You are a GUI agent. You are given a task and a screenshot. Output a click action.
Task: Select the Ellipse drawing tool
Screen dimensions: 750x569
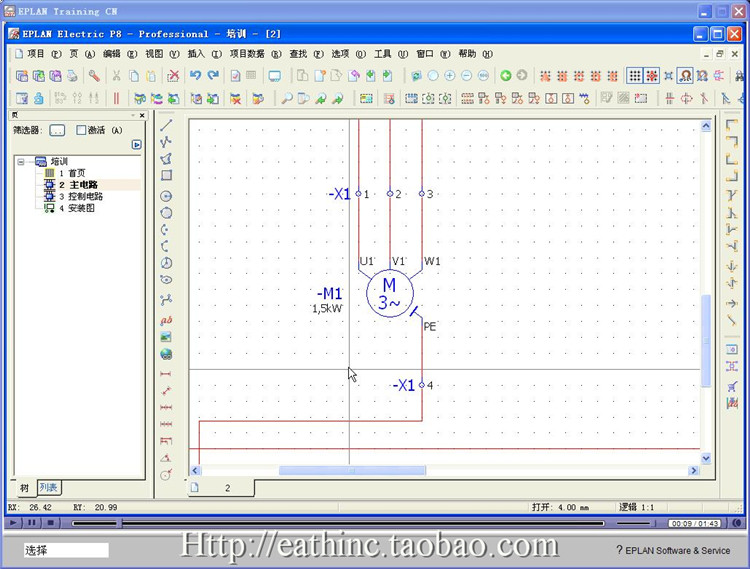click(x=166, y=280)
